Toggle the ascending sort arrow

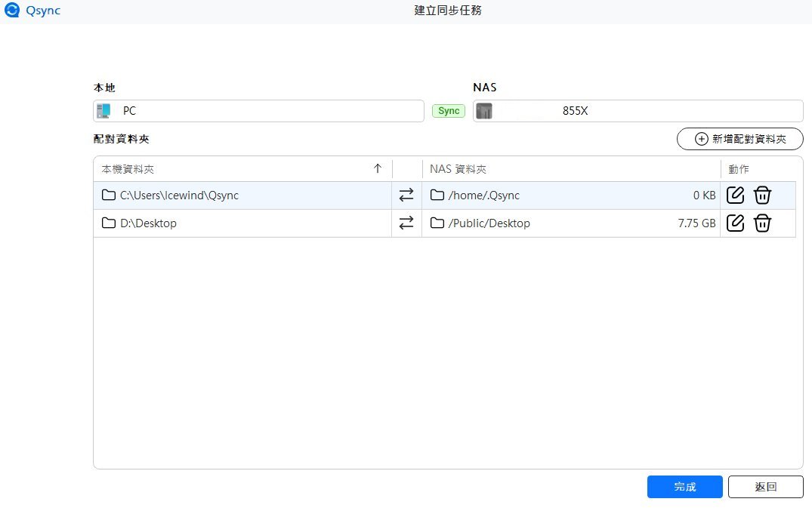378,169
